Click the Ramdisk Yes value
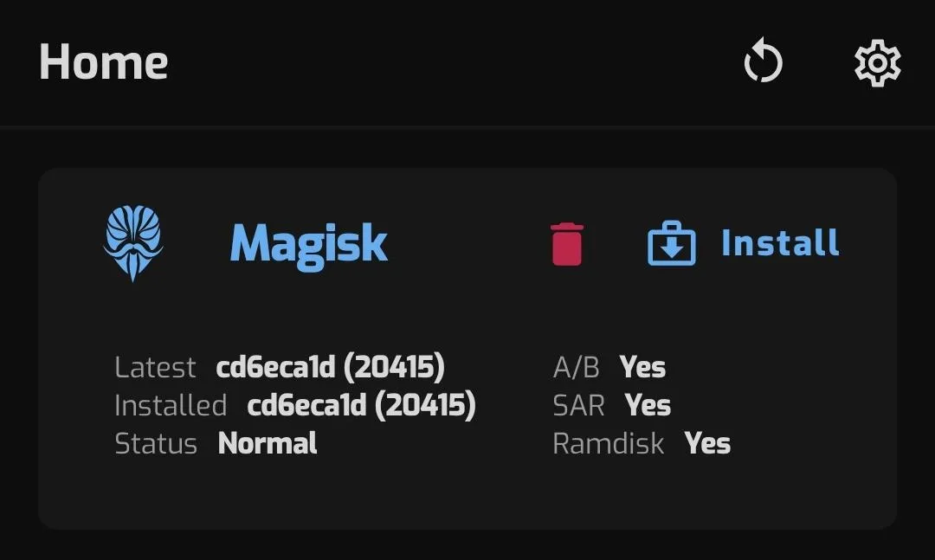Screen dimensions: 935x560 click(707, 444)
